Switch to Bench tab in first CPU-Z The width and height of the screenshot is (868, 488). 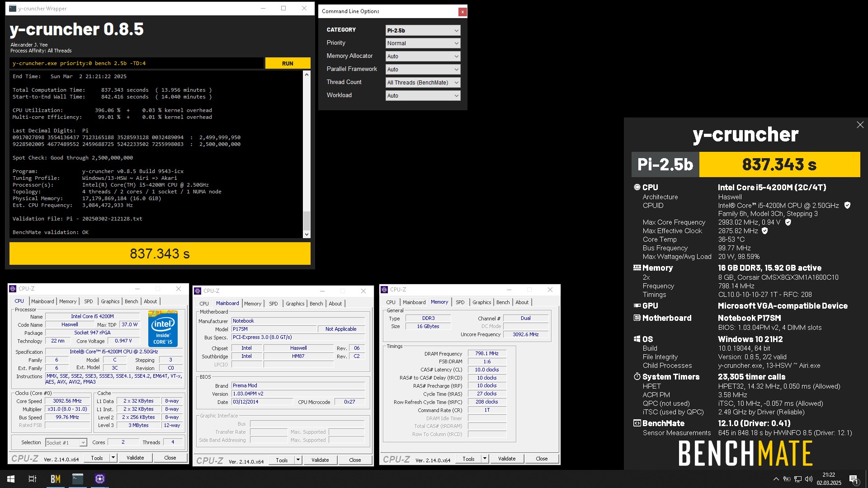132,301
